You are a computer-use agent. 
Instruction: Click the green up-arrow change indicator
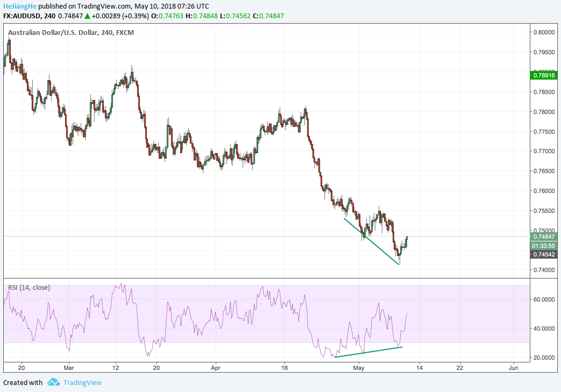pyautogui.click(x=87, y=16)
